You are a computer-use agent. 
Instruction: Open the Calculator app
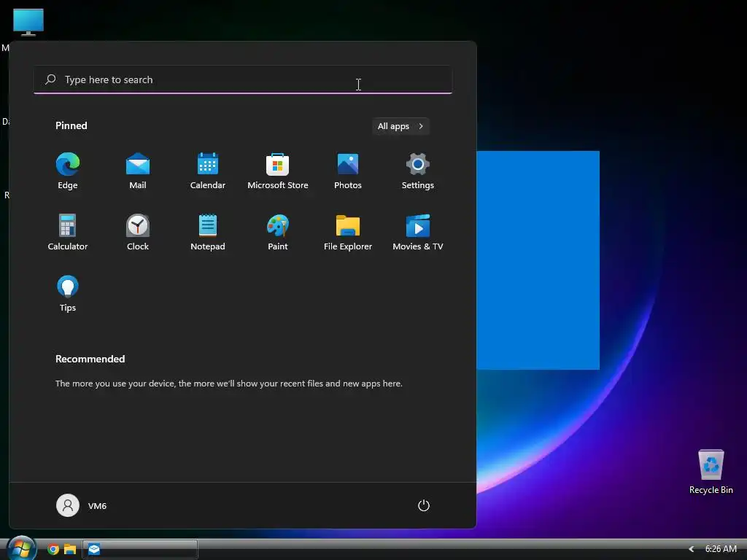pyautogui.click(x=68, y=232)
